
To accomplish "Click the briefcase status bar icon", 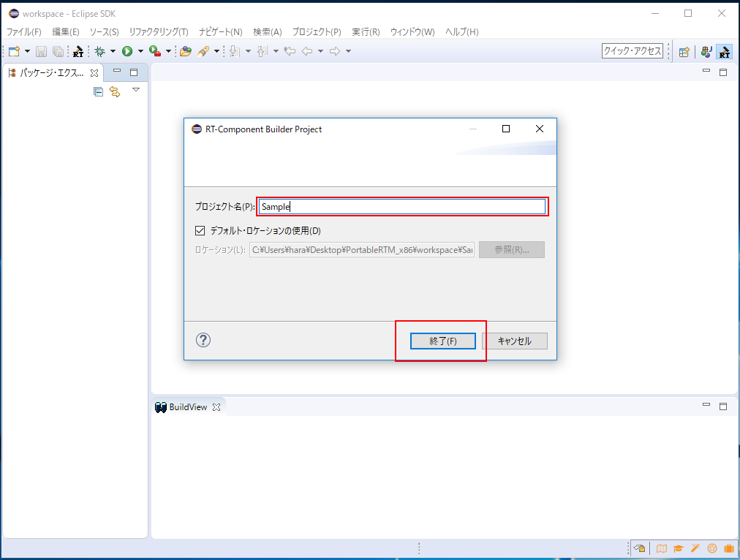I will [x=729, y=548].
